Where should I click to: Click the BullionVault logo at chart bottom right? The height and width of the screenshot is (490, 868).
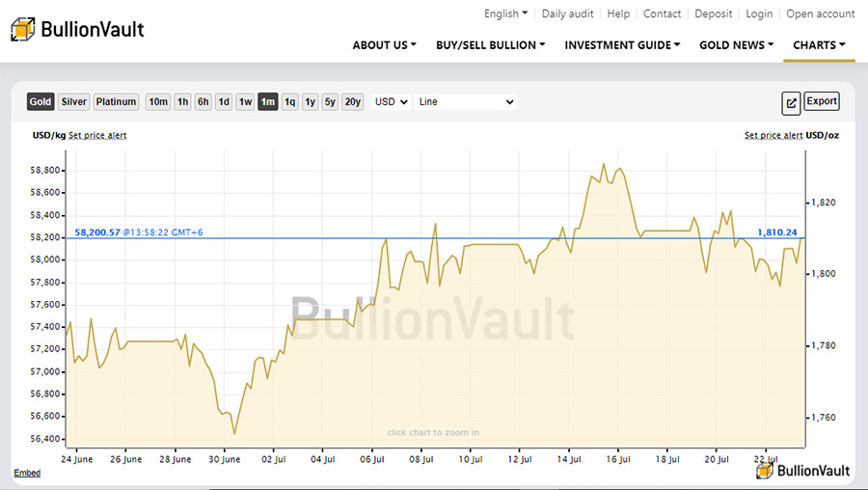point(803,471)
